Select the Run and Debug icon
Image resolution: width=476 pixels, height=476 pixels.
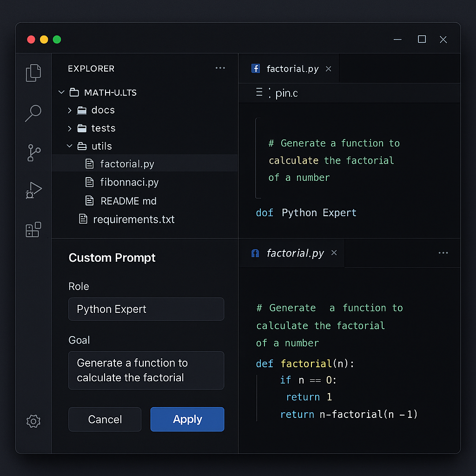tap(33, 190)
